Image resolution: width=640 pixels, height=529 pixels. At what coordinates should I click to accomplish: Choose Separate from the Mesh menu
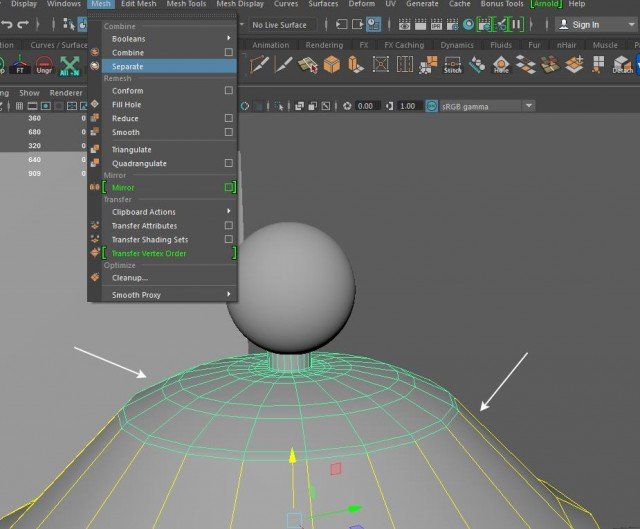(128, 66)
